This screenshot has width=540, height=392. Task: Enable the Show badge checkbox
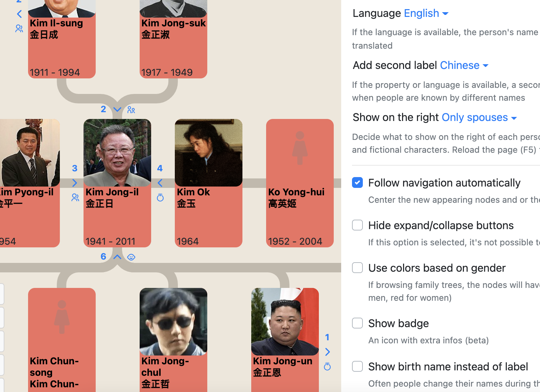tap(357, 323)
